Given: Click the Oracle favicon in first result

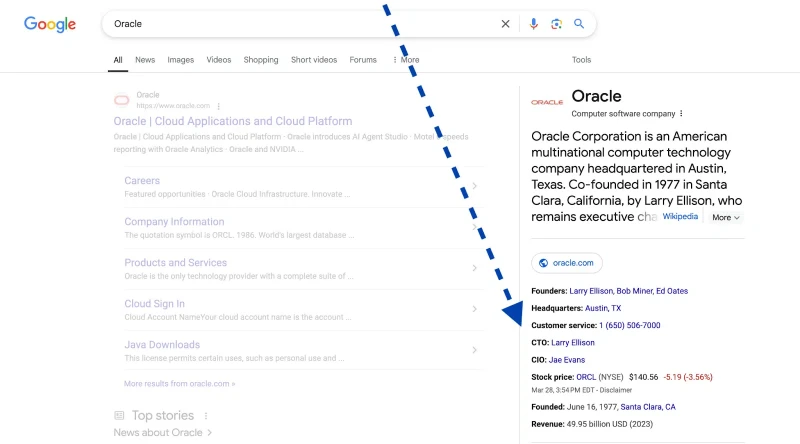Looking at the screenshot, I should pos(121,100).
